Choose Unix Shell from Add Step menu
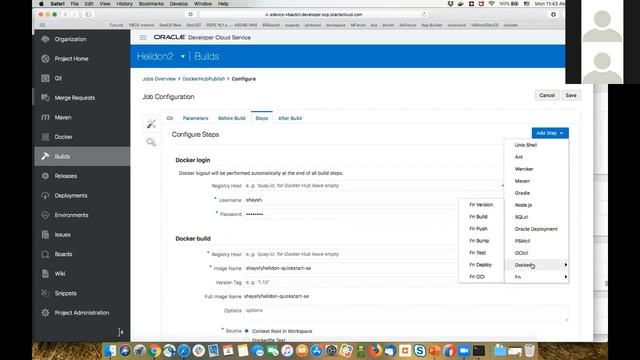This screenshot has height=360, width=640. point(536,145)
